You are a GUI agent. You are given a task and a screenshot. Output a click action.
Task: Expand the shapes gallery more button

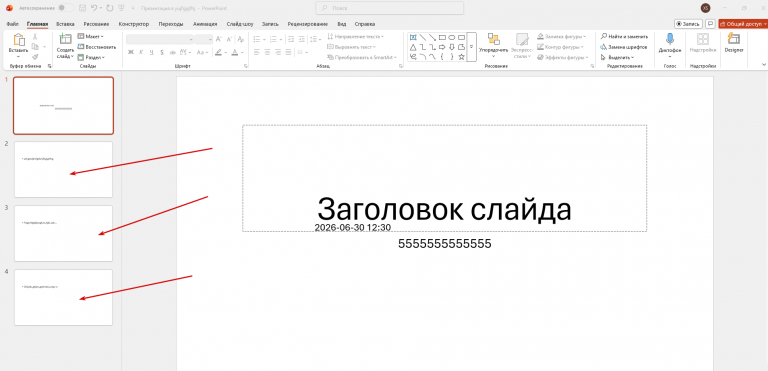point(471,47)
